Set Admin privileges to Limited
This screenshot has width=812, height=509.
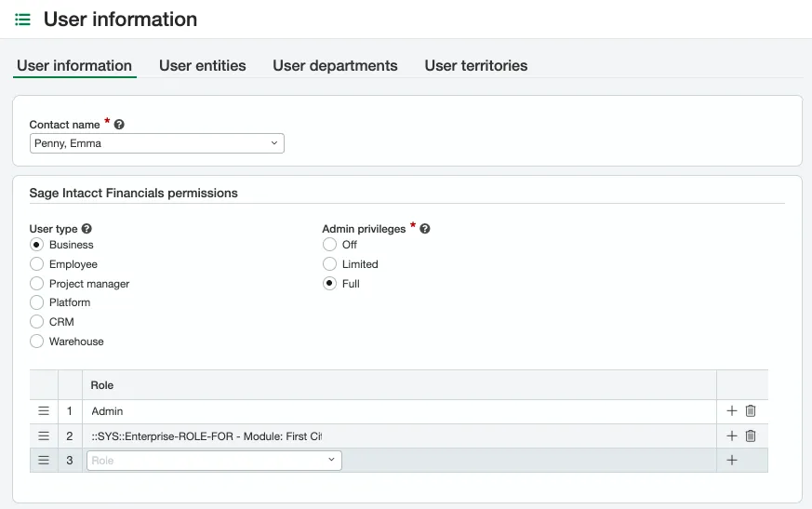coord(329,264)
